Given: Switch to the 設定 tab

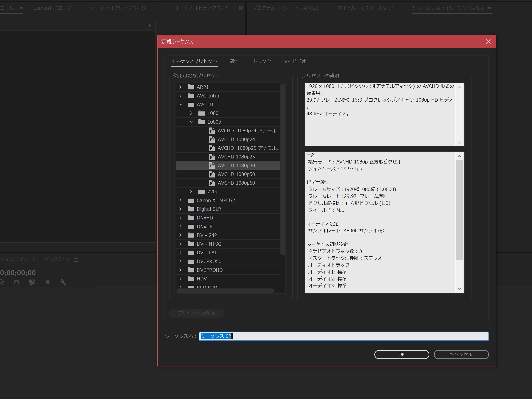Looking at the screenshot, I should pyautogui.click(x=234, y=61).
